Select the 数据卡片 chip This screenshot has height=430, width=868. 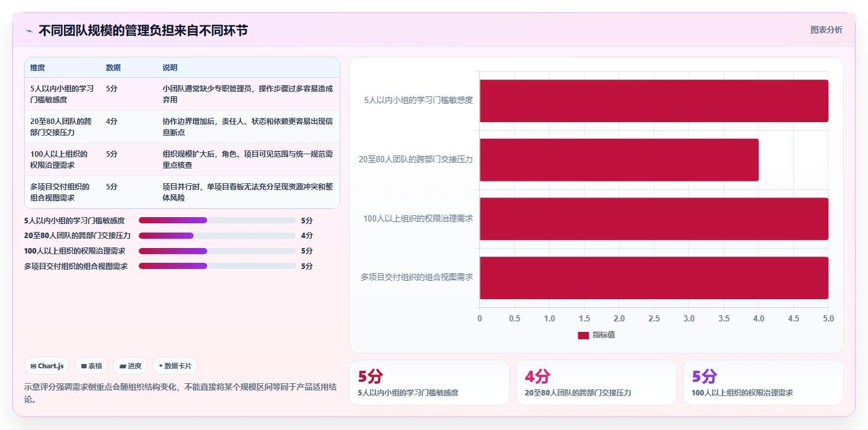point(175,366)
